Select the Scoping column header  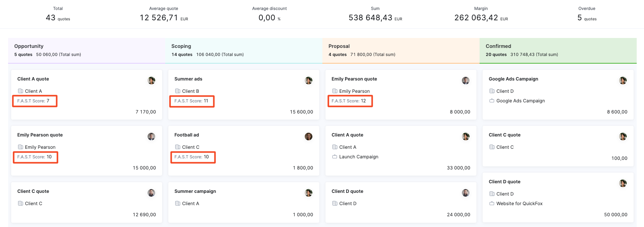tap(244, 51)
